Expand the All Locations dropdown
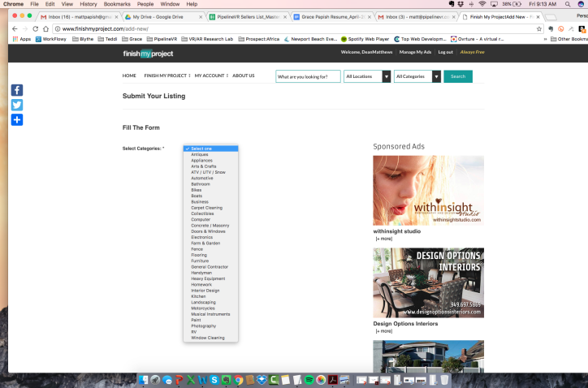The height and width of the screenshot is (388, 588). 367,76
